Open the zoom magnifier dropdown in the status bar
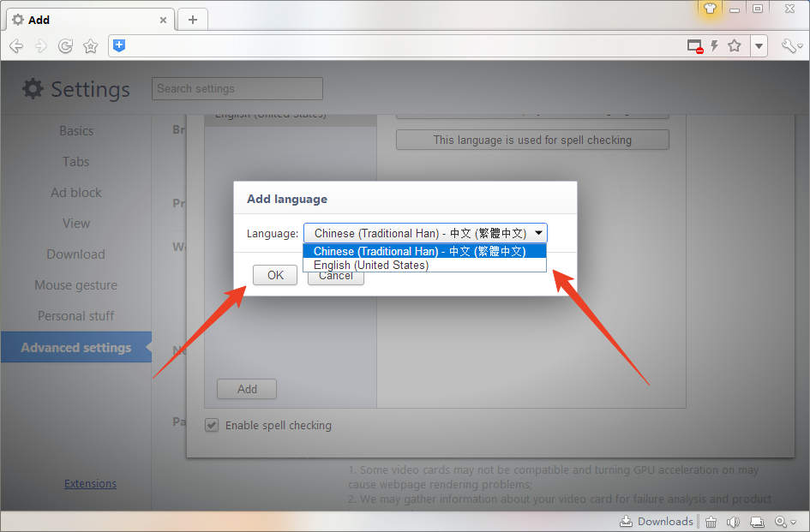Screen dimensions: 810x532 (x=785, y=522)
